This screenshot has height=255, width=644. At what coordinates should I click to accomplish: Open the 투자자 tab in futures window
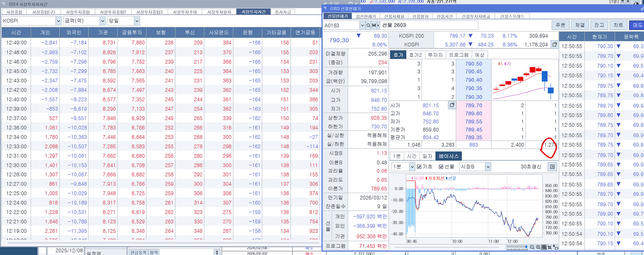point(435,55)
